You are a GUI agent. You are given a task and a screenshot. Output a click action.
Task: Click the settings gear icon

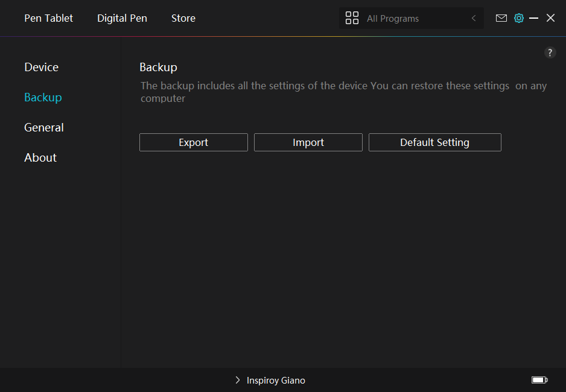pos(518,18)
